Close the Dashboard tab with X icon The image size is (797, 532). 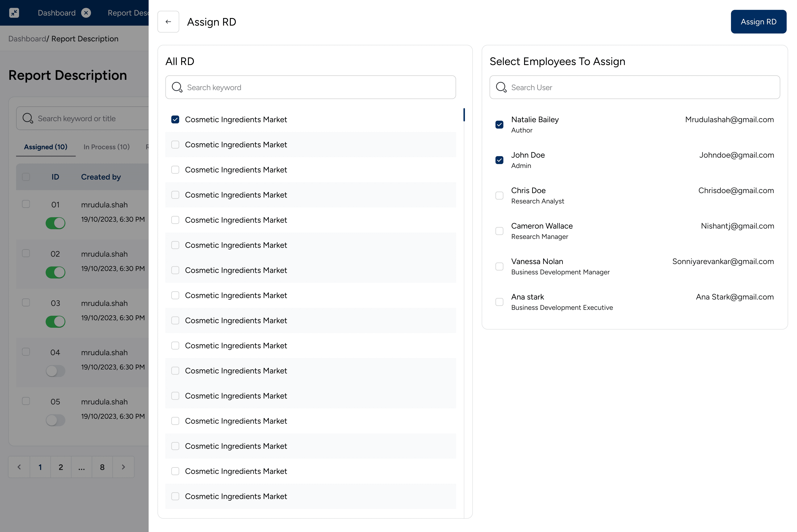click(86, 13)
